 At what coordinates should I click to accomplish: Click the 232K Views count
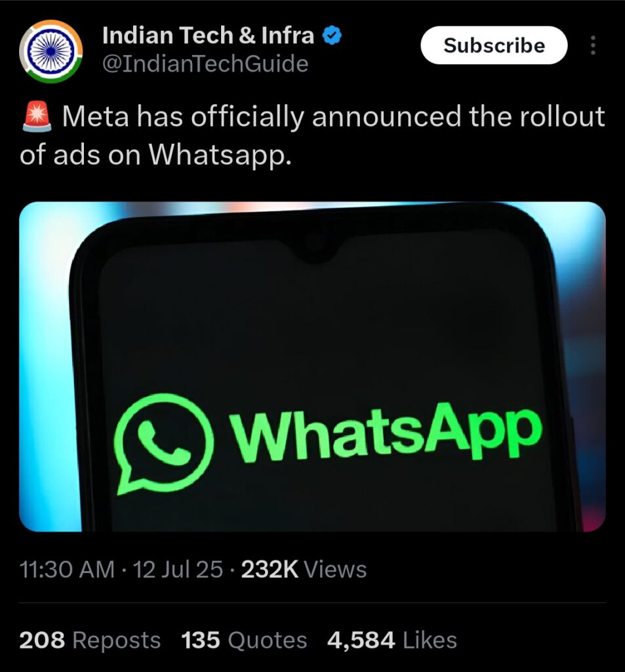pyautogui.click(x=304, y=570)
